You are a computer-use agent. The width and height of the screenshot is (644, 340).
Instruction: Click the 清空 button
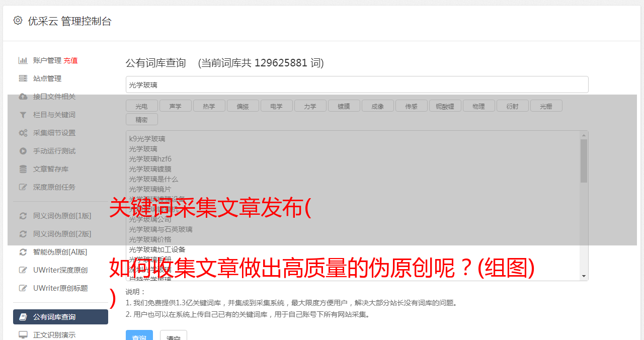click(x=174, y=337)
